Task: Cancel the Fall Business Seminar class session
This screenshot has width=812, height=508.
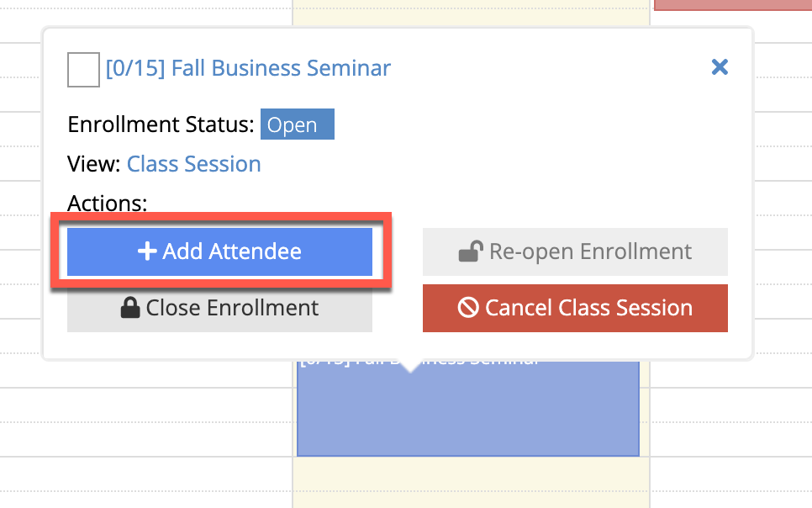Action: pos(575,308)
